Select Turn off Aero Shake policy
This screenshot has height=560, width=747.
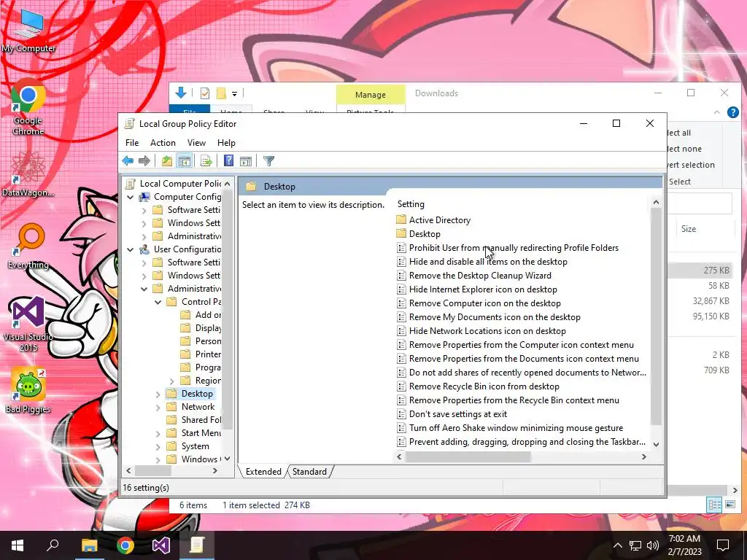click(516, 427)
